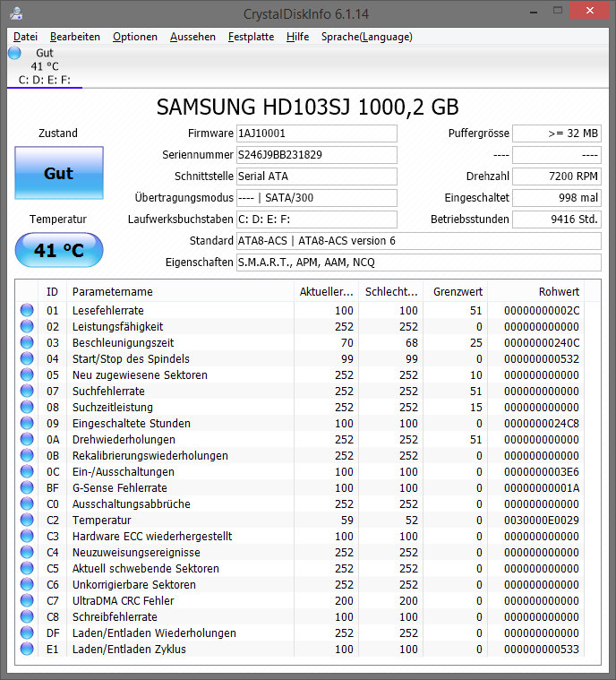616x680 pixels.
Task: Click the status orb for Hardware ECC wiederhergestellt
Action: coord(27,536)
